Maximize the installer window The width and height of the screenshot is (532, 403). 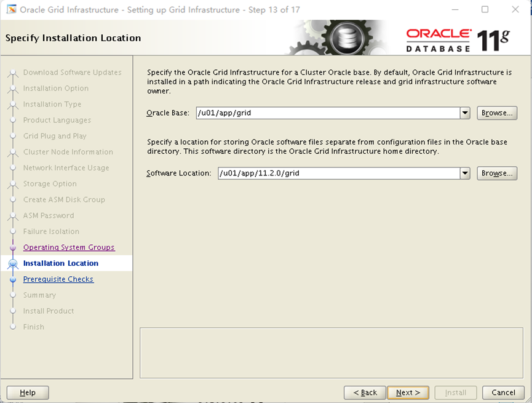point(485,9)
